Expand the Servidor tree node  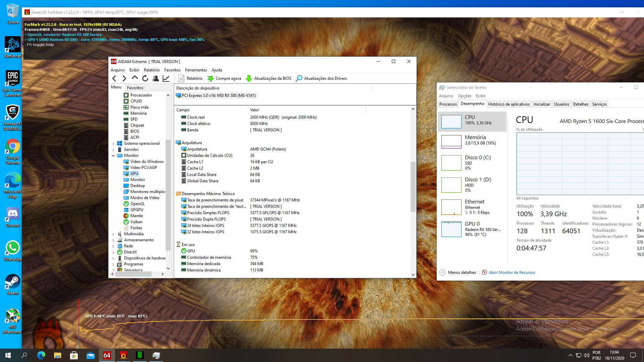[113, 149]
